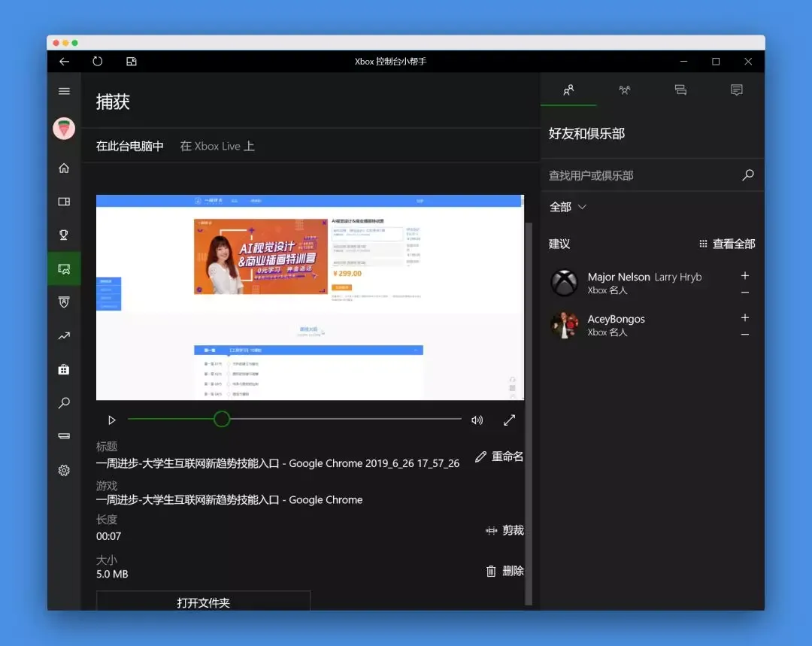Image resolution: width=812 pixels, height=646 pixels.
Task: Open the hamburger menu in sidebar
Action: point(64,91)
